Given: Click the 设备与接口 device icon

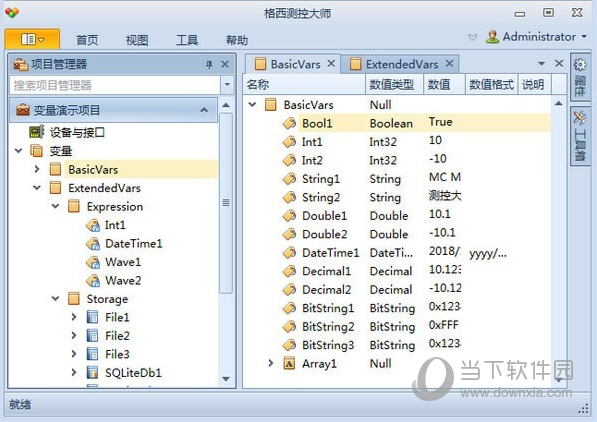Looking at the screenshot, I should pos(37,132).
